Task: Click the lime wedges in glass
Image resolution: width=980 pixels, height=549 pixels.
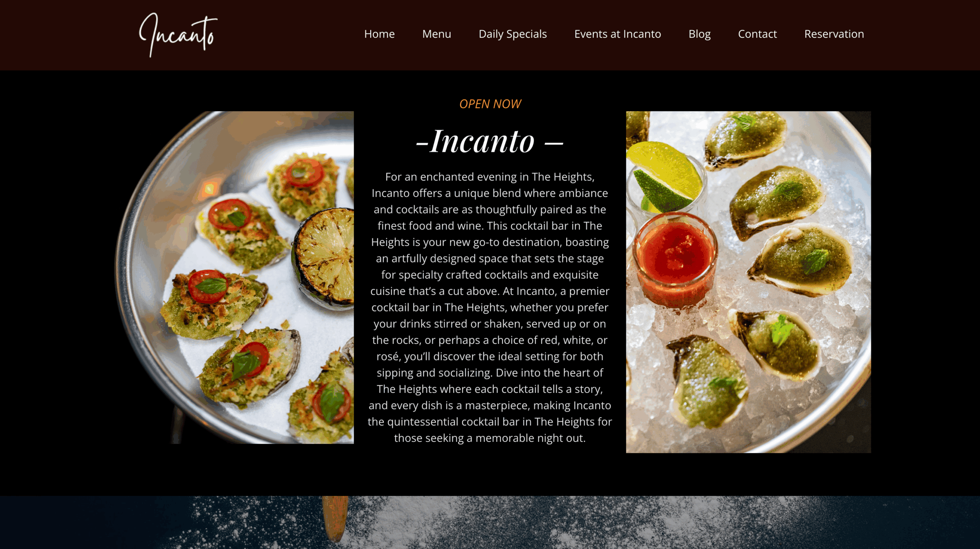Action: (665, 177)
